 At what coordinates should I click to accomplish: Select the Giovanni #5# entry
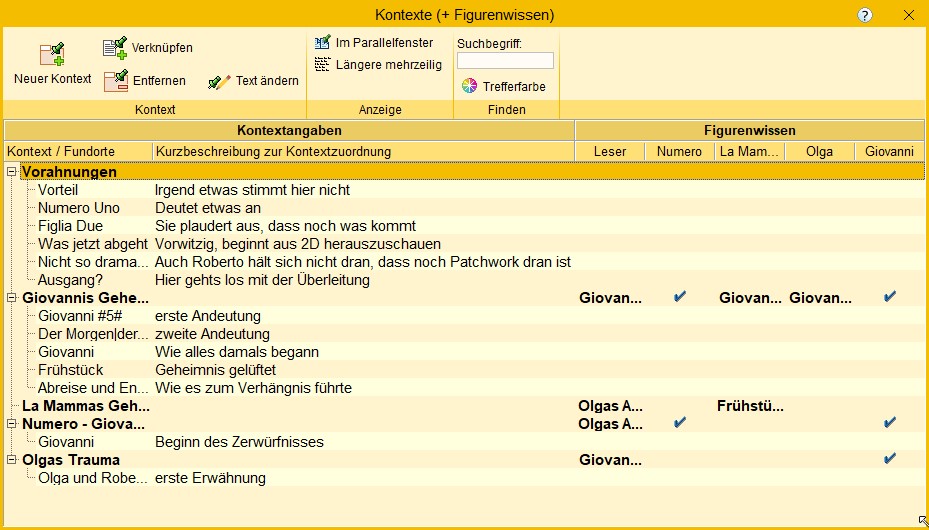(80, 316)
